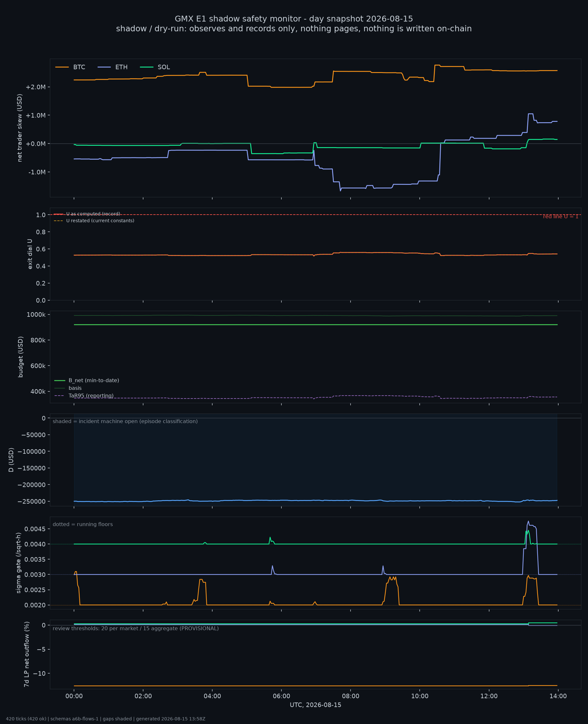Screen dimensions: 588x724
Task: Click legend entry "TaR95 (reporting)"
Action: tap(91, 396)
